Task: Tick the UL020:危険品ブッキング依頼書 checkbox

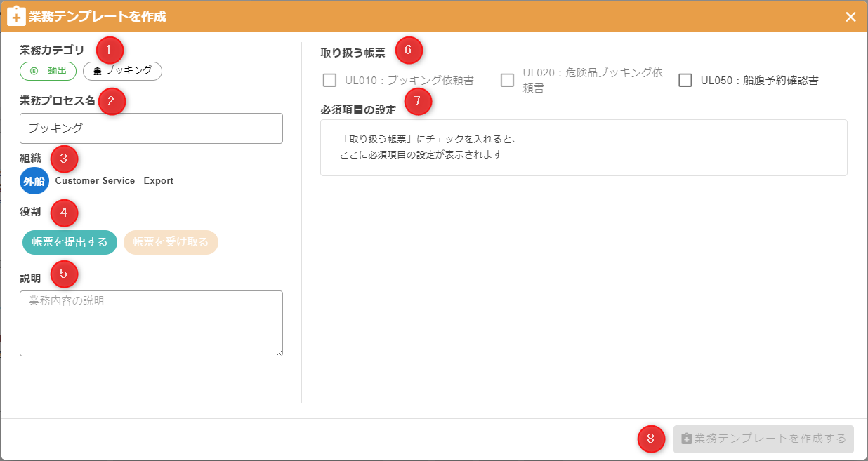Action: [507, 80]
